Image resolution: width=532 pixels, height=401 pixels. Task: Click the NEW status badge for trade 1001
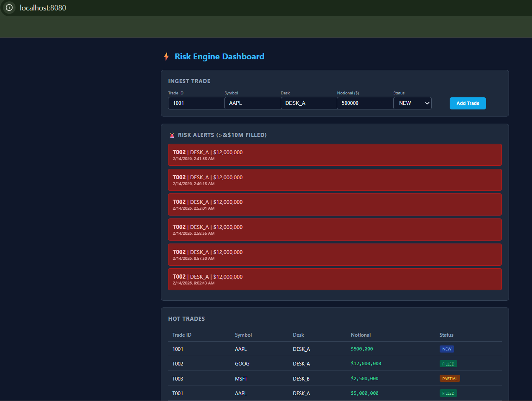pyautogui.click(x=447, y=349)
